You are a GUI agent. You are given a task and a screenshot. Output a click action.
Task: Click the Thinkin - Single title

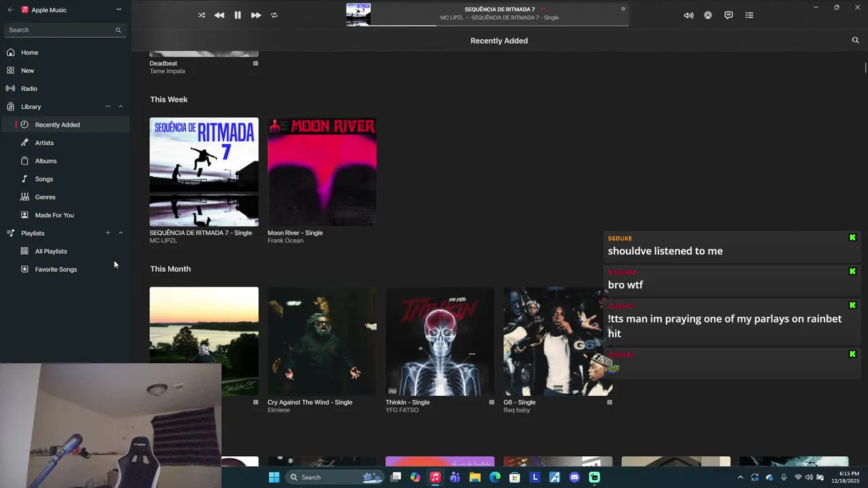(408, 402)
